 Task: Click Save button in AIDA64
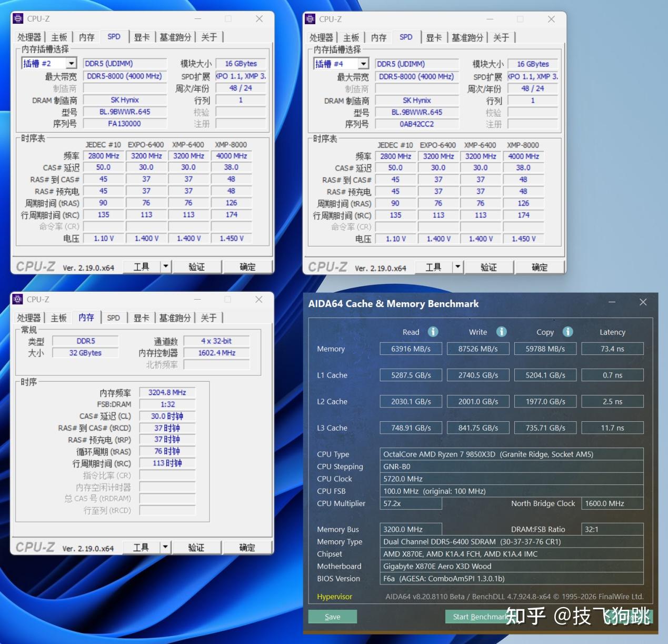[x=333, y=617]
